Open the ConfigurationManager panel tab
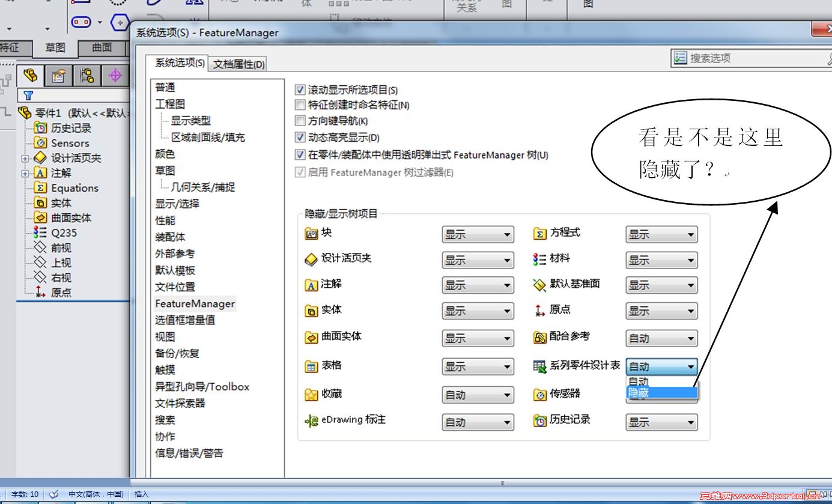Screen dimensions: 832x504 click(x=87, y=76)
